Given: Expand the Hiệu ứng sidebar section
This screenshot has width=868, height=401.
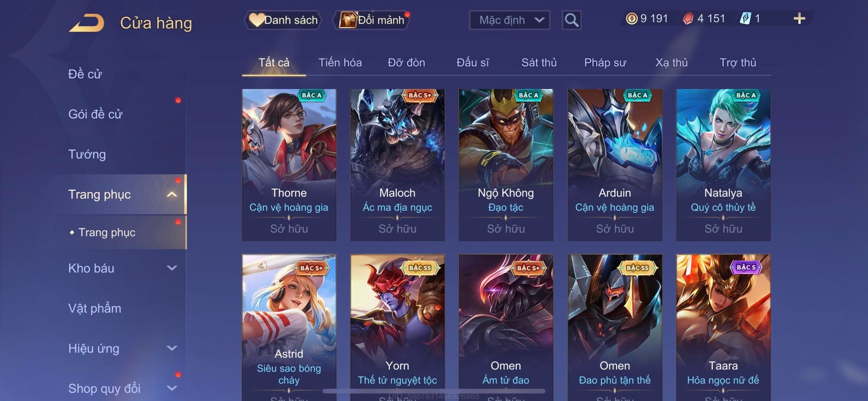Looking at the screenshot, I should [172, 348].
